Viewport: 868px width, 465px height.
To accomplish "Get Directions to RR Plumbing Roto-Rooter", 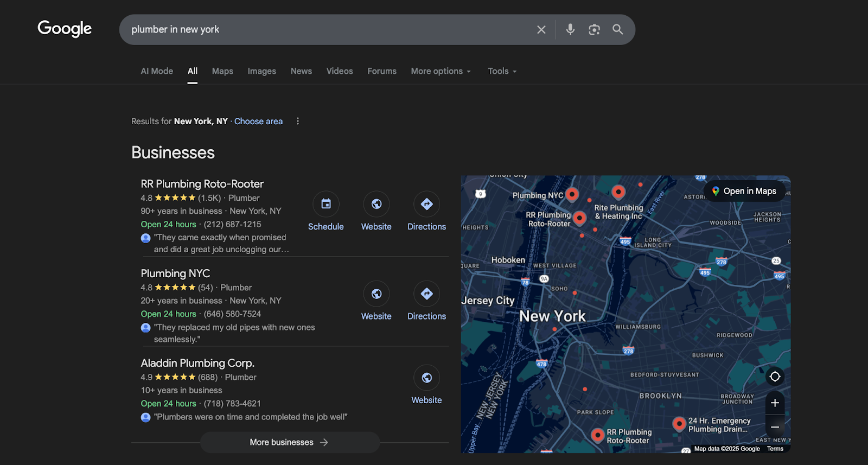I will (x=427, y=204).
